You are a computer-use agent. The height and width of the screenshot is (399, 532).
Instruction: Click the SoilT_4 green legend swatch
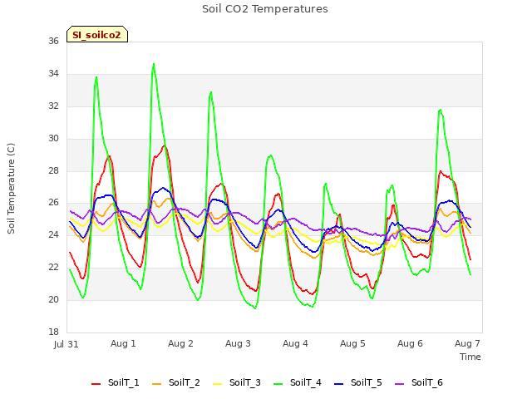(278, 384)
